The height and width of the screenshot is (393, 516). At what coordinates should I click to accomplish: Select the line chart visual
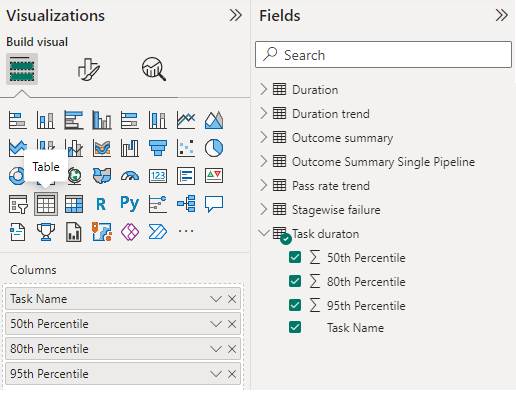[186, 120]
